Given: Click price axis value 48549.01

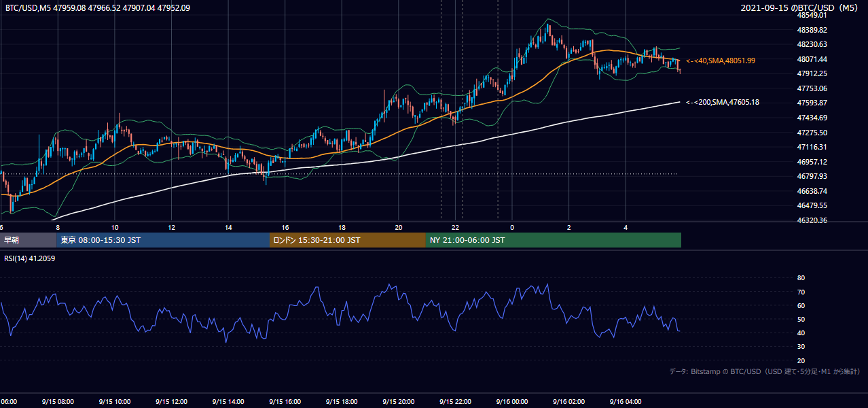Looking at the screenshot, I should tap(812, 15).
